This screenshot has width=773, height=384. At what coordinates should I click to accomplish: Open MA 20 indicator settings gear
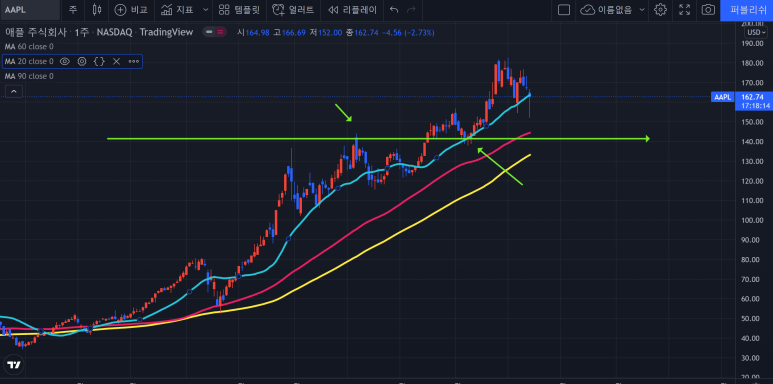[x=82, y=62]
